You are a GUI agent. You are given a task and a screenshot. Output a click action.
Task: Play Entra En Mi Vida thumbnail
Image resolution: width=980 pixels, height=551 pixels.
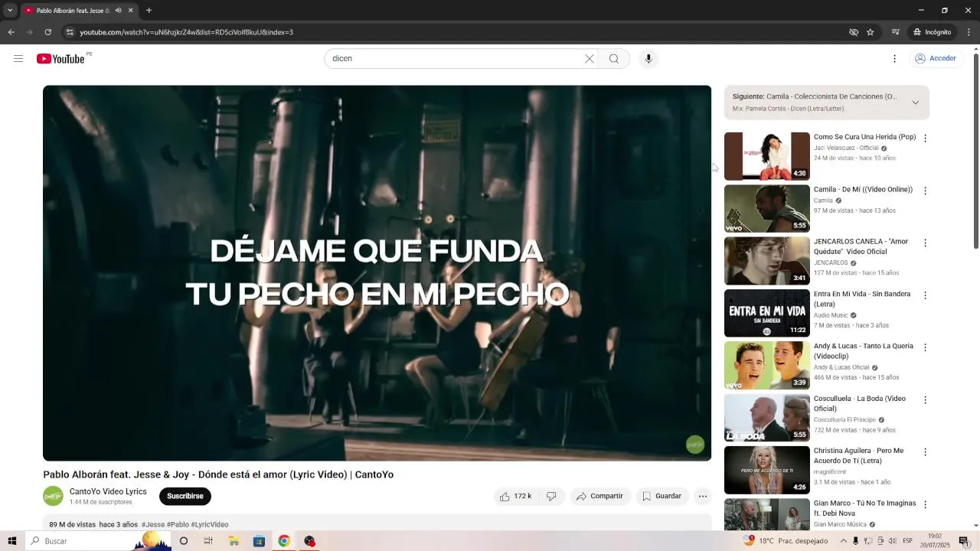767,313
